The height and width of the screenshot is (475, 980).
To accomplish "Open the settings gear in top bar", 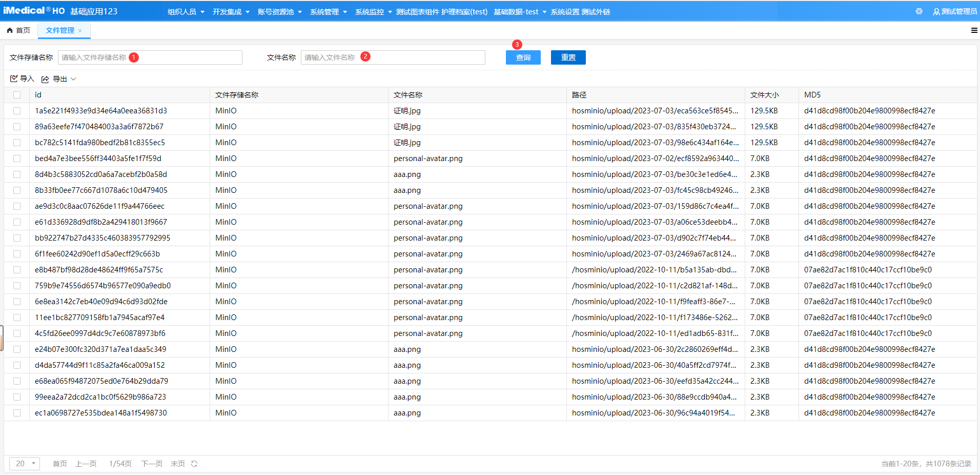I will 919,11.
